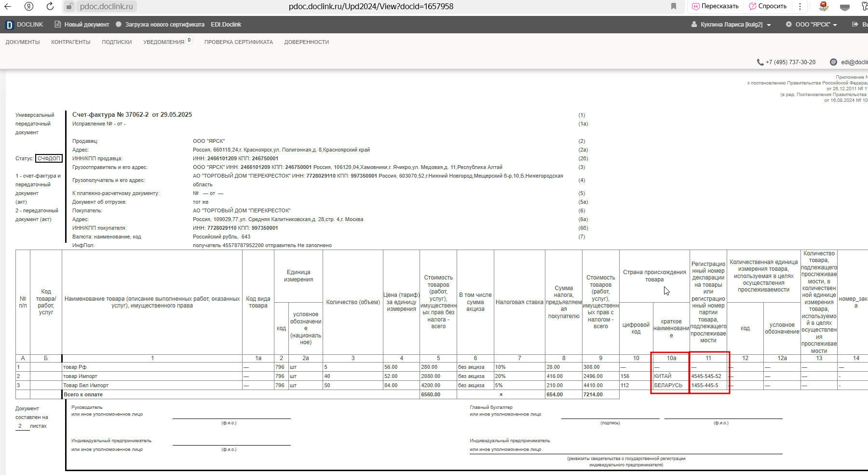The image size is (868, 475).
Task: Click declaration number 1455-445-5
Action: click(x=705, y=385)
